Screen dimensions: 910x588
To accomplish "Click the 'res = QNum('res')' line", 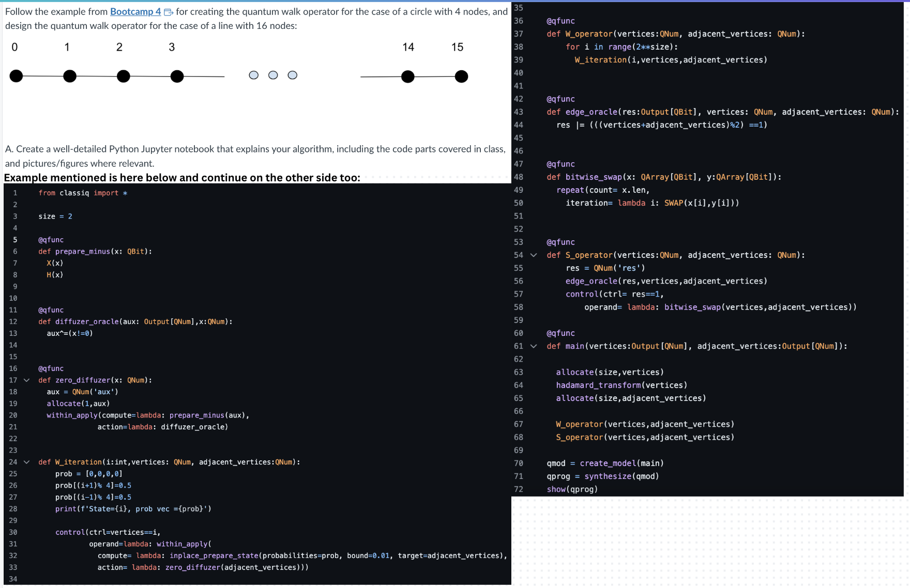I will (x=605, y=268).
